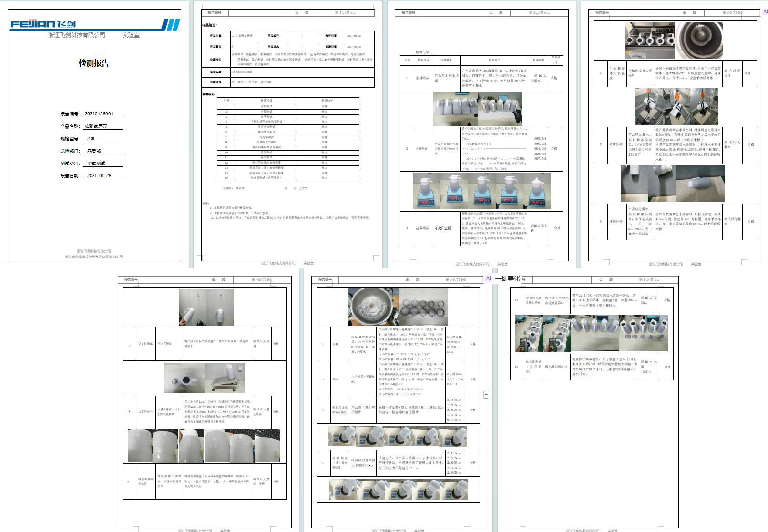Click the photo strip under row 12 on page 5
The width and height of the screenshot is (768, 532).
(x=397, y=436)
